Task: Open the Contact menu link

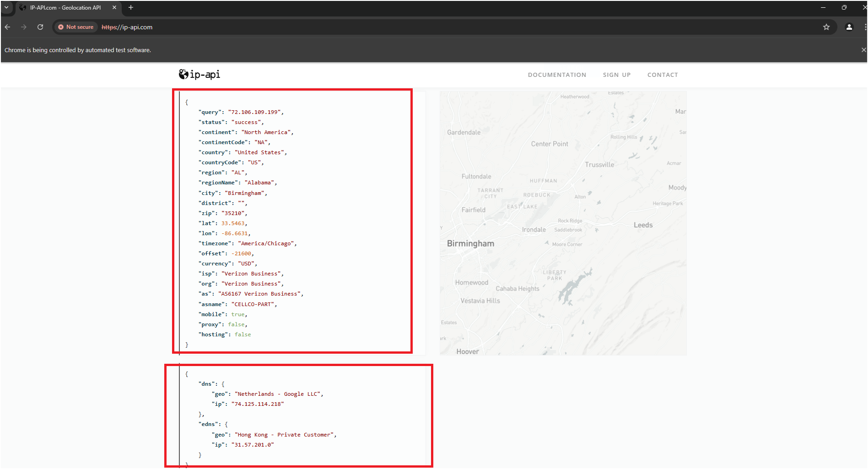Action: click(x=663, y=75)
